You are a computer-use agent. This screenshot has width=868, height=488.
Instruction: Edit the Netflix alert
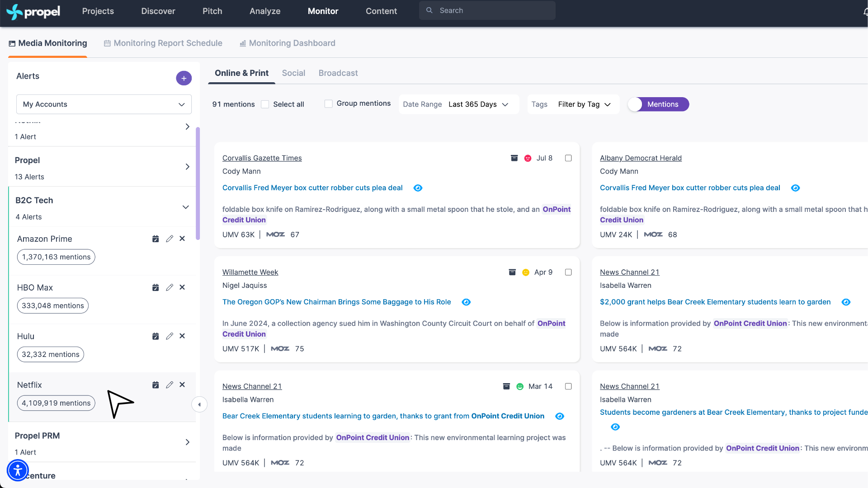170,385
